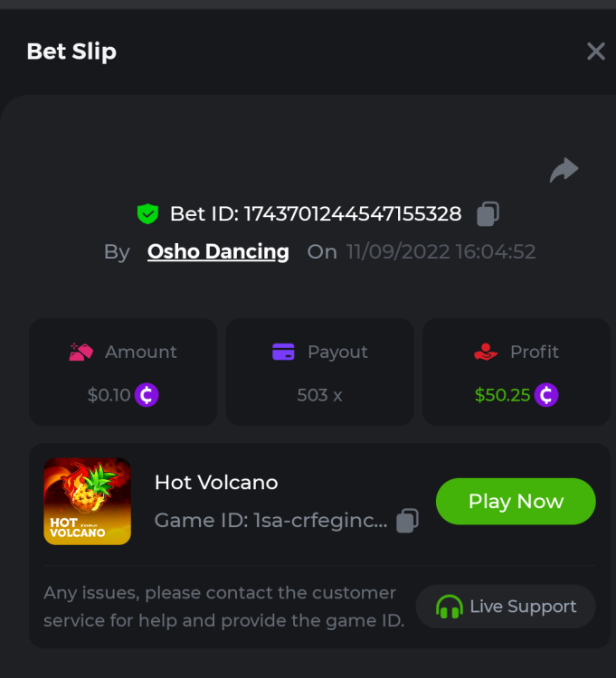The image size is (616, 678).
Task: Click the Amount coin currency icon
Action: point(147,395)
